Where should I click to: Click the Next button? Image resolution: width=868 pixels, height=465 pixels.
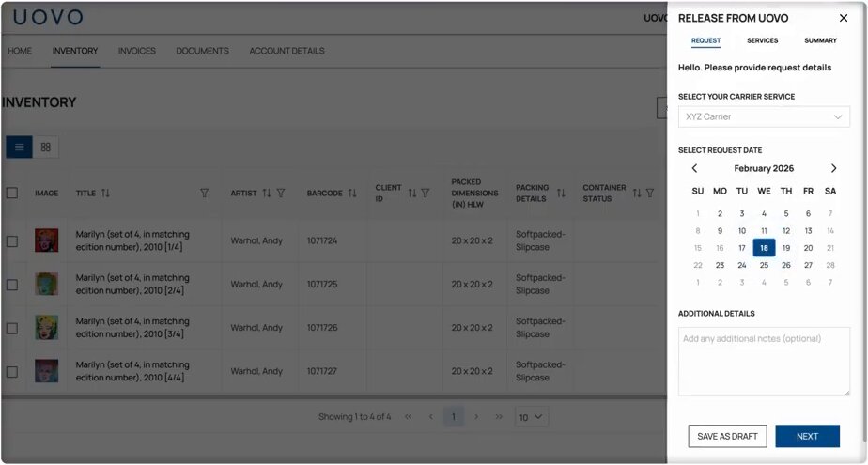pos(807,436)
